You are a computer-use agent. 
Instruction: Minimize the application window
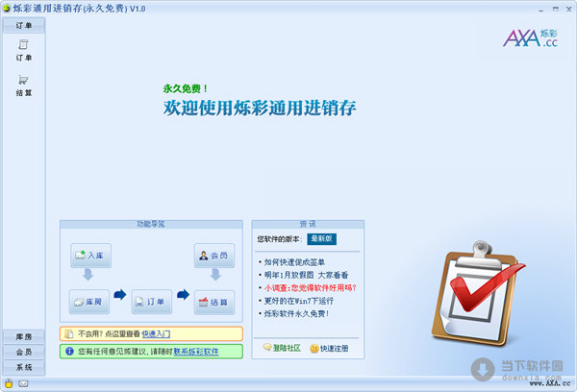pyautogui.click(x=540, y=9)
